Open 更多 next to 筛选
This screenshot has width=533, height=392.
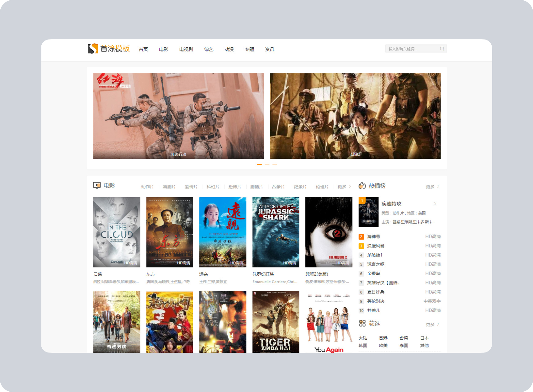[x=432, y=324]
